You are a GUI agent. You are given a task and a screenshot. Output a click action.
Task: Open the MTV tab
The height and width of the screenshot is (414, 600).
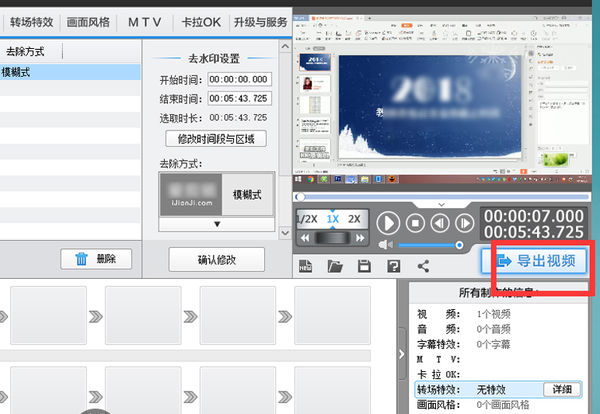145,22
